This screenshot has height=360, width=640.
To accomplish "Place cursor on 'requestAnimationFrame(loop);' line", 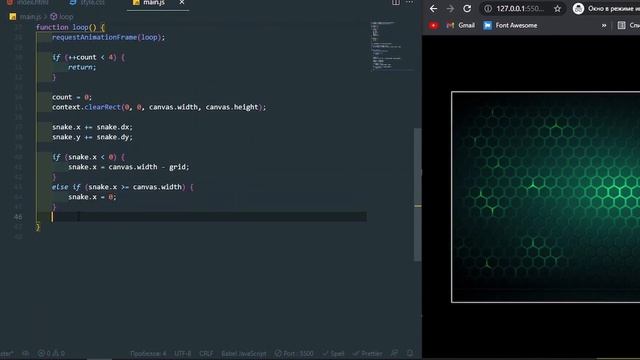I will click(x=108, y=37).
